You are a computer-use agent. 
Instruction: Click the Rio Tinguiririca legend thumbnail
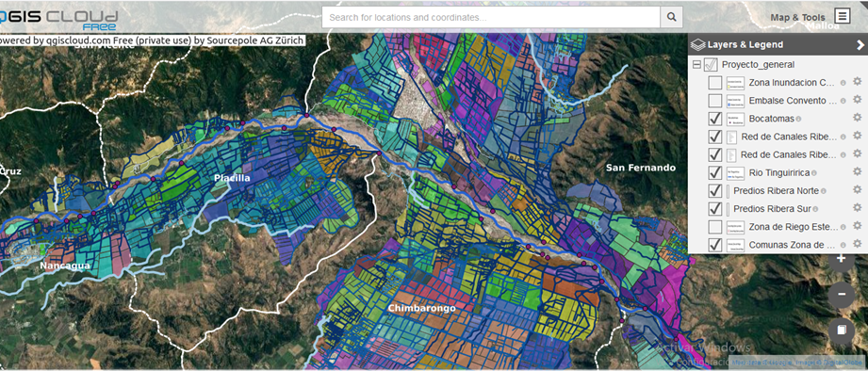point(736,173)
